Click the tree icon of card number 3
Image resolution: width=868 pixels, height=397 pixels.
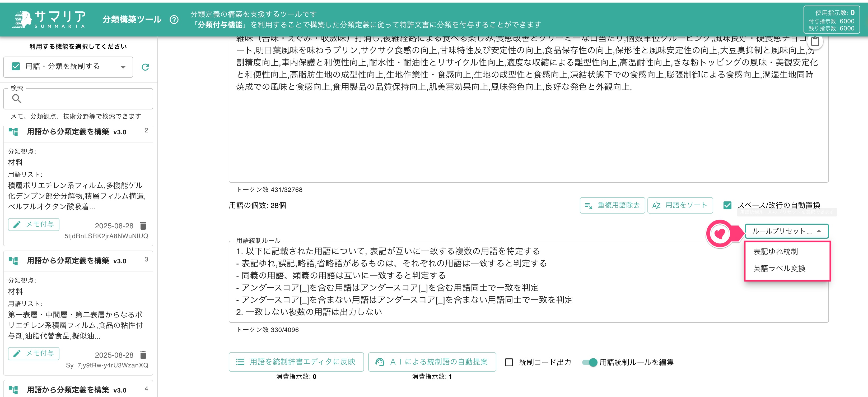pyautogui.click(x=13, y=261)
